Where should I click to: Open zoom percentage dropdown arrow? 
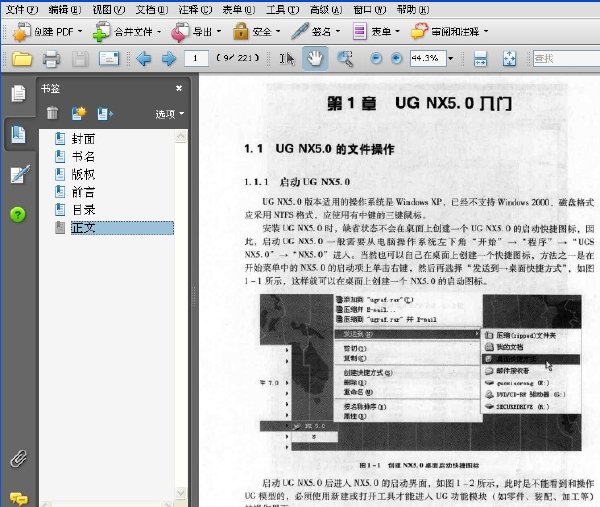pyautogui.click(x=451, y=59)
